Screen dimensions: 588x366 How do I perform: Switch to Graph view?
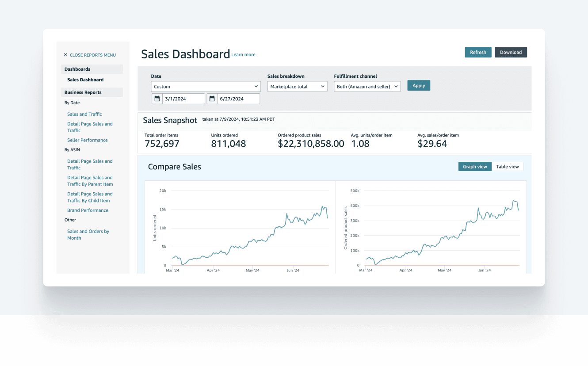(x=475, y=167)
